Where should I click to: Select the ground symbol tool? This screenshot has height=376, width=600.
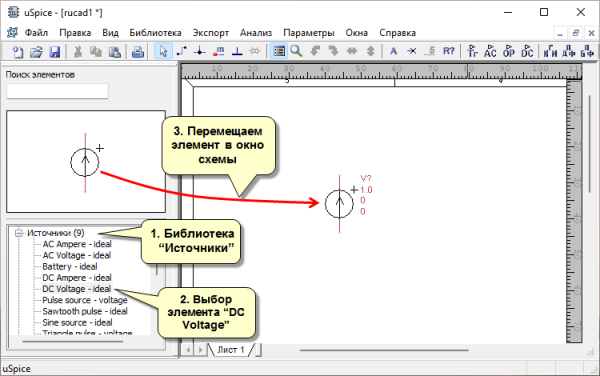(237, 51)
